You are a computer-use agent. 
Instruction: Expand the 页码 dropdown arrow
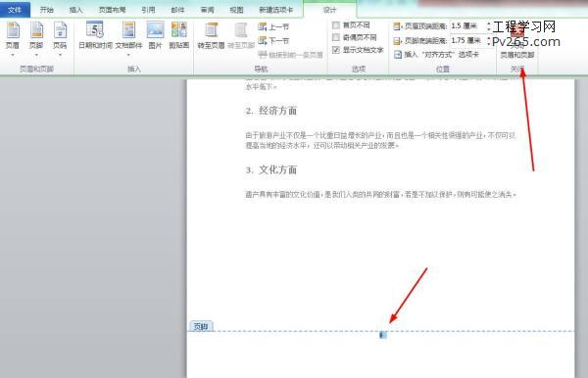point(60,55)
